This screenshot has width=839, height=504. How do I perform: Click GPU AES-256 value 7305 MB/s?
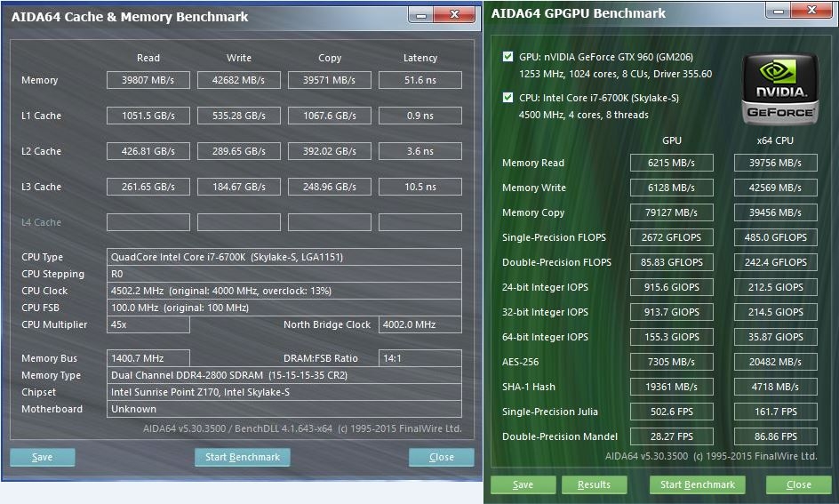coord(672,362)
